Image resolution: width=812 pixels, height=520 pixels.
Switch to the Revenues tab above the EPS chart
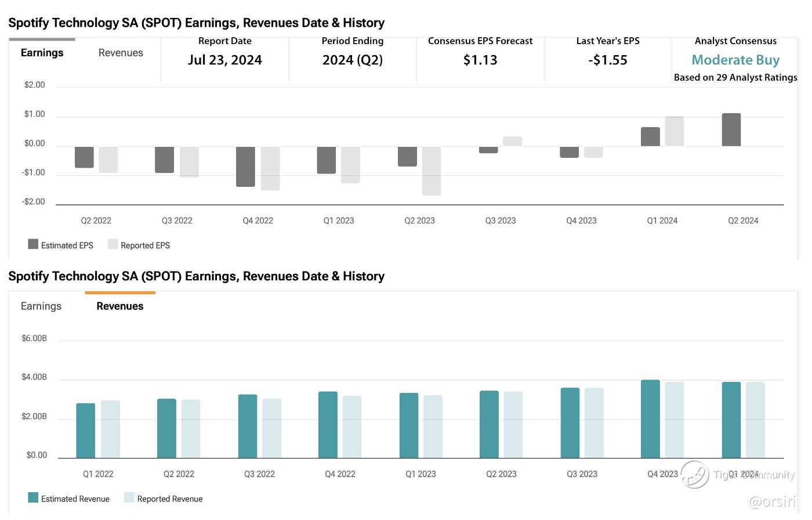point(121,53)
